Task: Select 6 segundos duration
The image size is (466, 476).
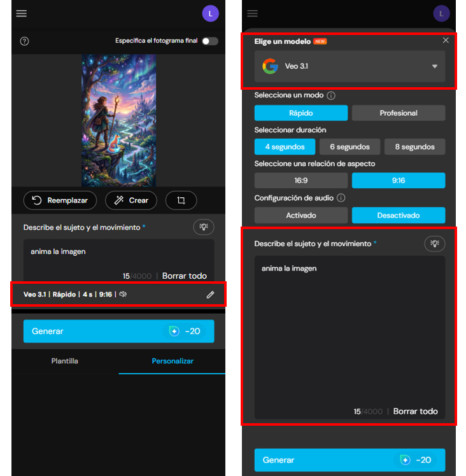Action: [x=349, y=146]
